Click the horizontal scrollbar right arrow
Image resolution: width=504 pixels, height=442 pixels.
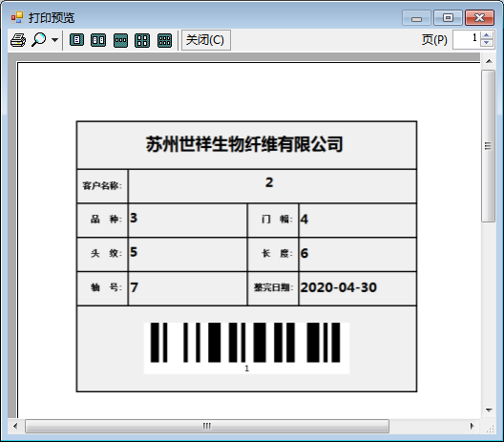pos(472,427)
